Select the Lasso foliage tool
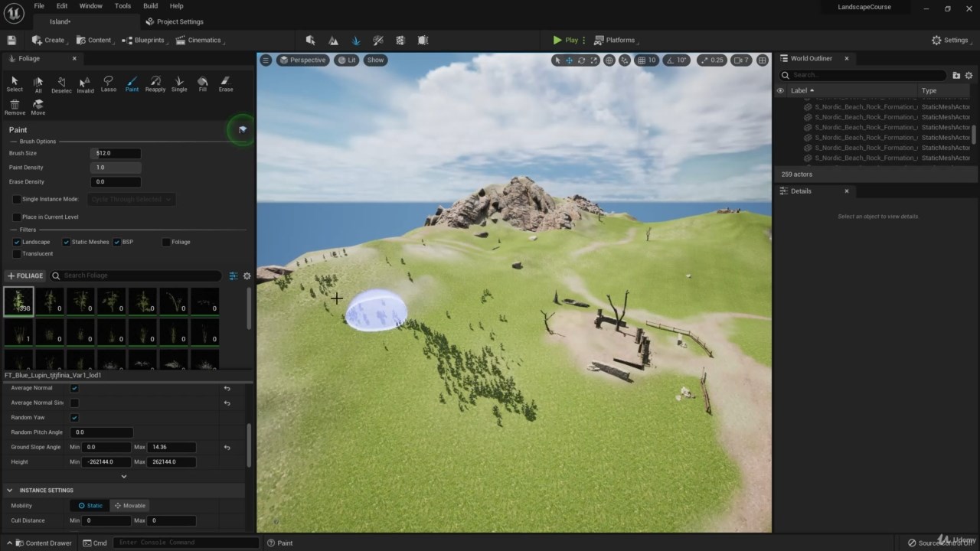 point(108,83)
